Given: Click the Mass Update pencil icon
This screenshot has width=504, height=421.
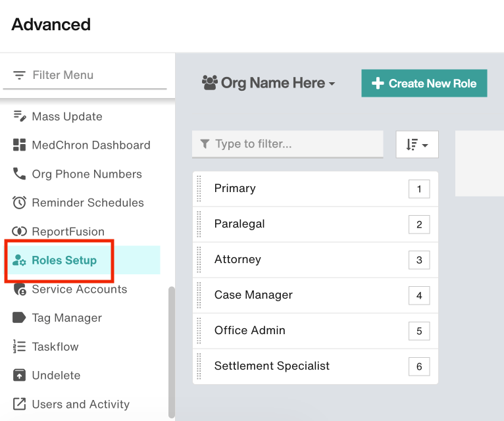Looking at the screenshot, I should point(19,116).
